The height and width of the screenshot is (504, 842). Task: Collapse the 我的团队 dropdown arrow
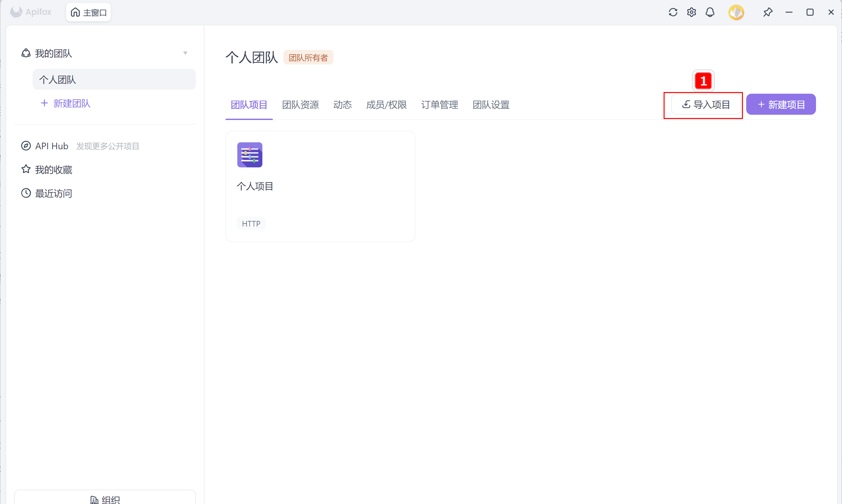[x=185, y=53]
